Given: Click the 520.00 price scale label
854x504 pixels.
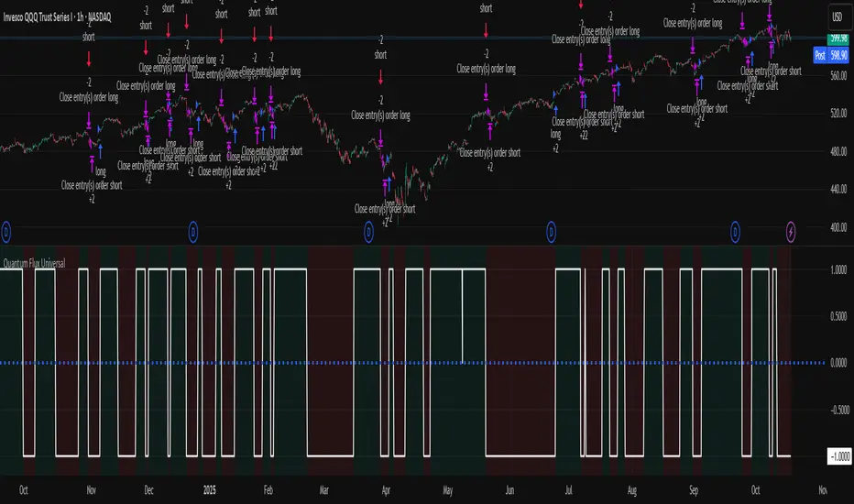Looking at the screenshot, I should 838,114.
